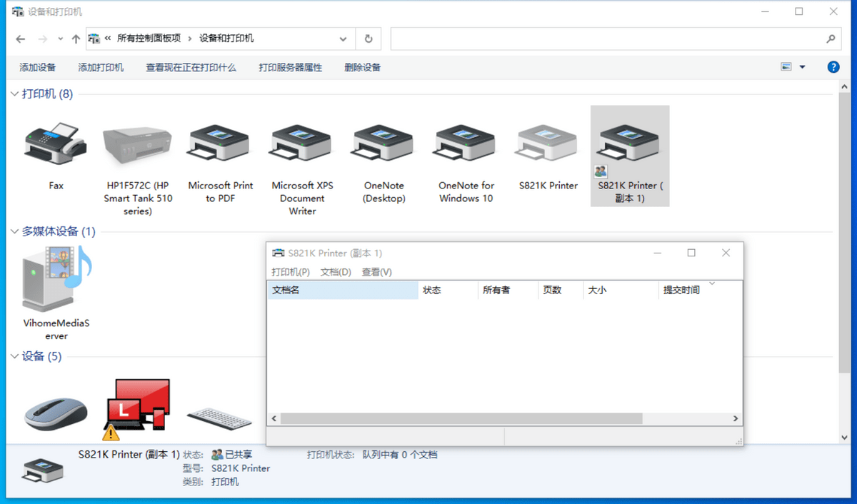This screenshot has height=504, width=857.
Task: Click 添加打印机 in the toolbar
Action: tap(101, 67)
